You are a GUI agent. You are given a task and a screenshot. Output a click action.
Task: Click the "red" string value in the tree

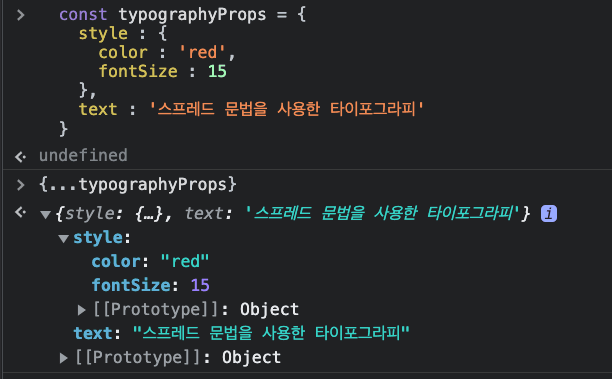(x=185, y=261)
